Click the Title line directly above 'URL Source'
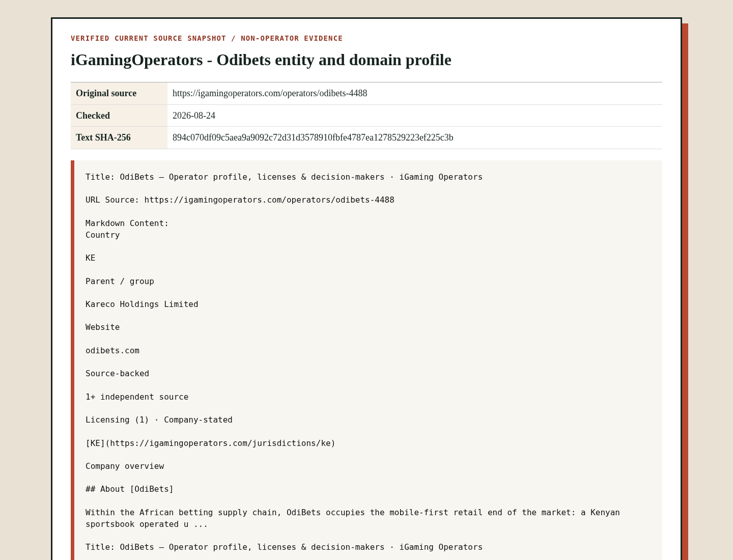The image size is (733, 560). click(x=284, y=177)
